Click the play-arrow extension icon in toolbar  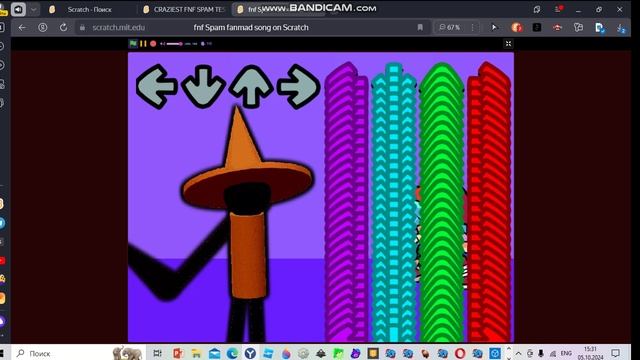[494, 27]
